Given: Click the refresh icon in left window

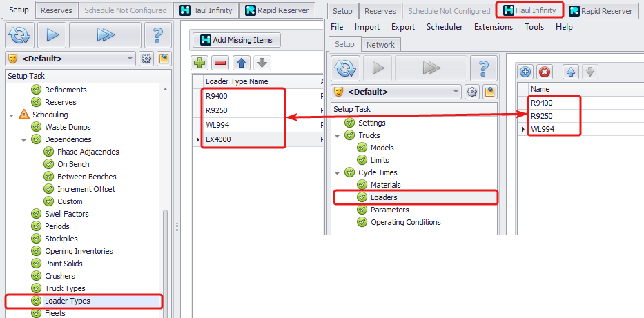Looking at the screenshot, I should pos(19,35).
